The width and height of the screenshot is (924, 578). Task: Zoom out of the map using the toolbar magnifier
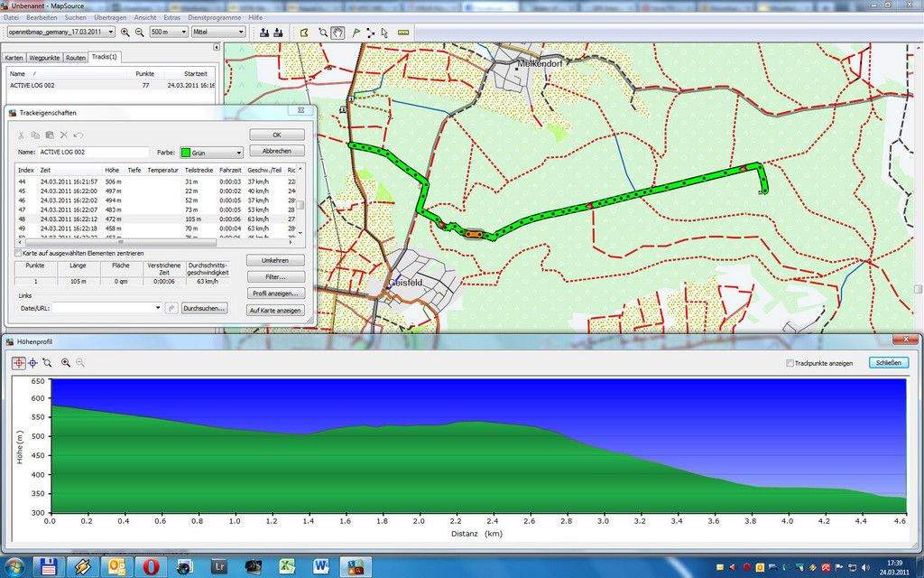pyautogui.click(x=140, y=32)
